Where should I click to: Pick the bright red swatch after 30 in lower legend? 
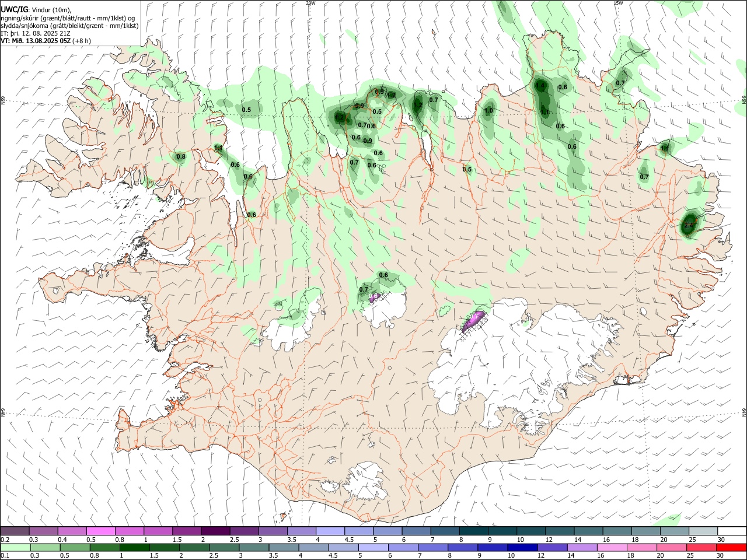pyautogui.click(x=731, y=547)
